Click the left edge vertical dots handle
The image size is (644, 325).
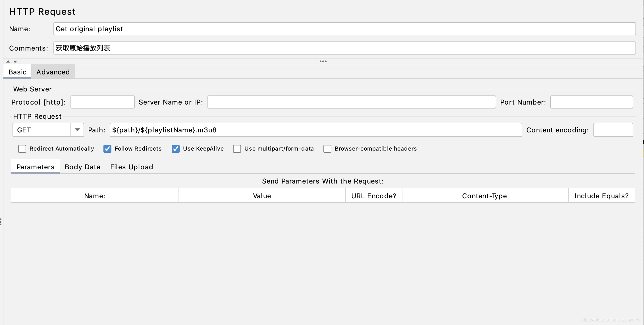1,222
